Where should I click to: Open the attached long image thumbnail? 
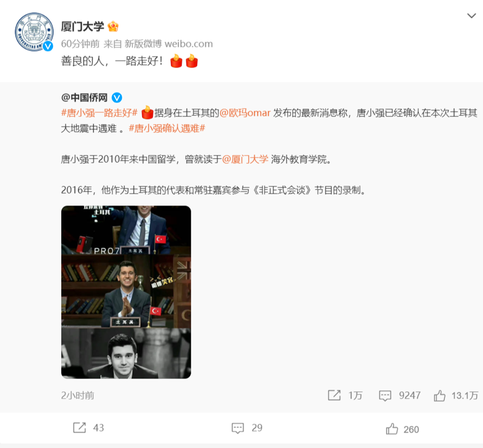point(126,292)
